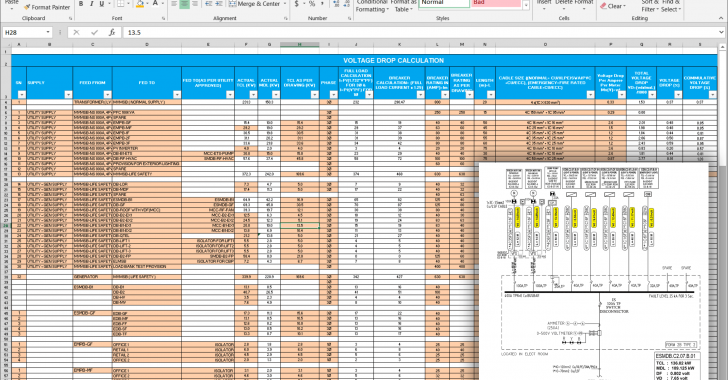
Task: Click the increase indent icon
Action: [219, 4]
